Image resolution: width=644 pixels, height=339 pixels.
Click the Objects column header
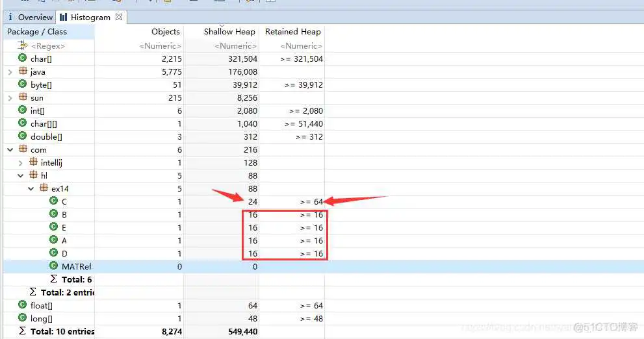click(165, 31)
